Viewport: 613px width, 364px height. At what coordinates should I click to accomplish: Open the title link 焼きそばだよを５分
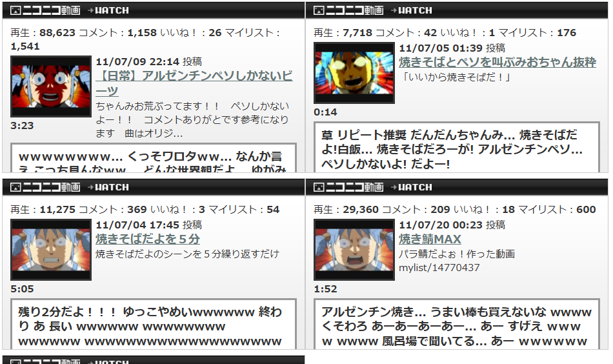pos(148,239)
